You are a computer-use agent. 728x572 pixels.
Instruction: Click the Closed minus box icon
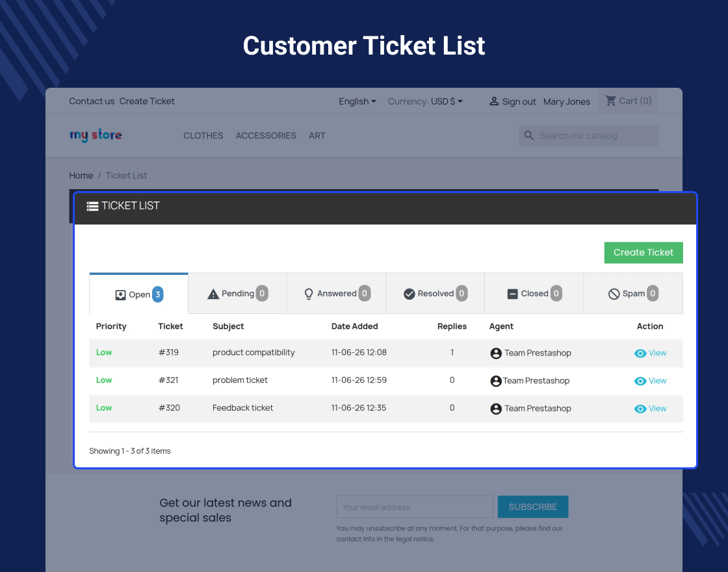tap(513, 294)
